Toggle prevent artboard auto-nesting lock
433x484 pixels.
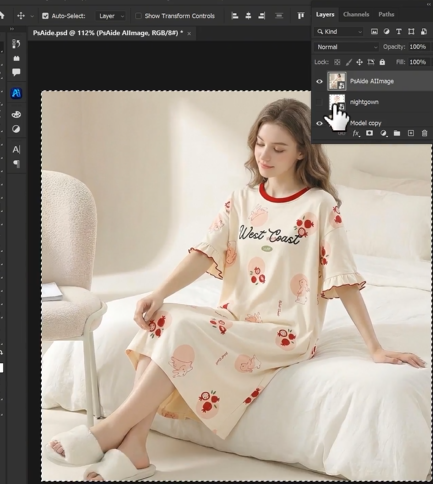click(371, 62)
